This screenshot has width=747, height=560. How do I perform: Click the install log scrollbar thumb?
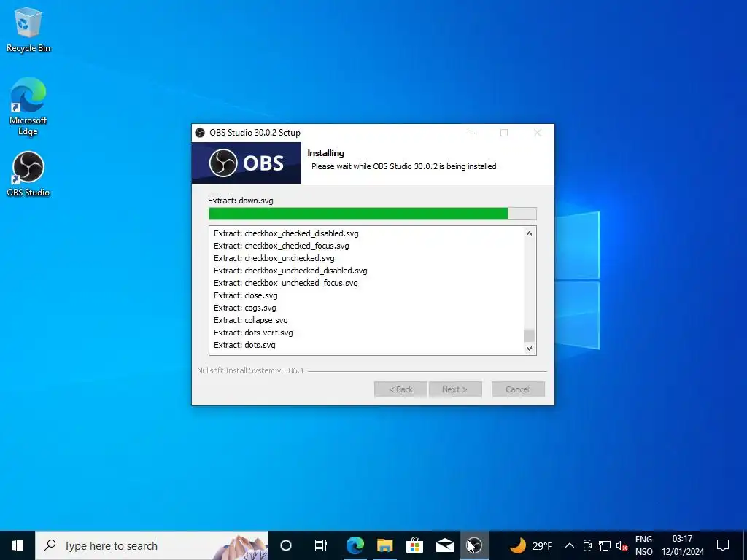coord(529,335)
